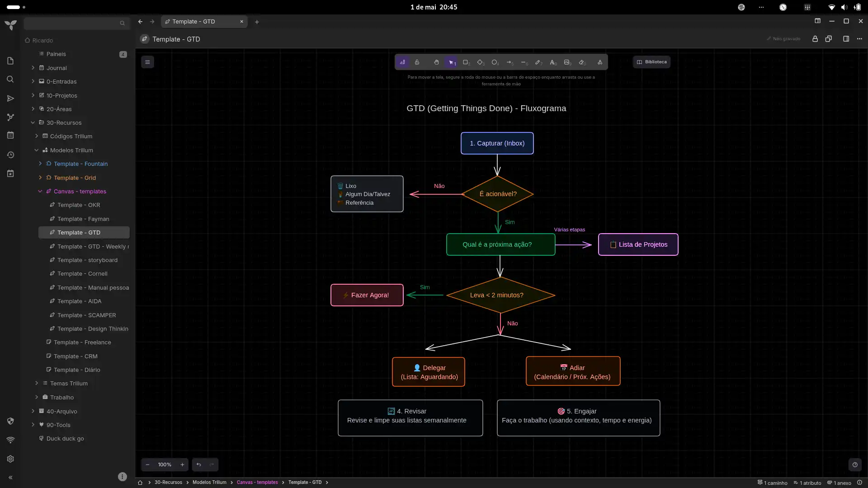This screenshot has width=868, height=488.
Task: Open the Template - Cornell note
Action: 82,274
